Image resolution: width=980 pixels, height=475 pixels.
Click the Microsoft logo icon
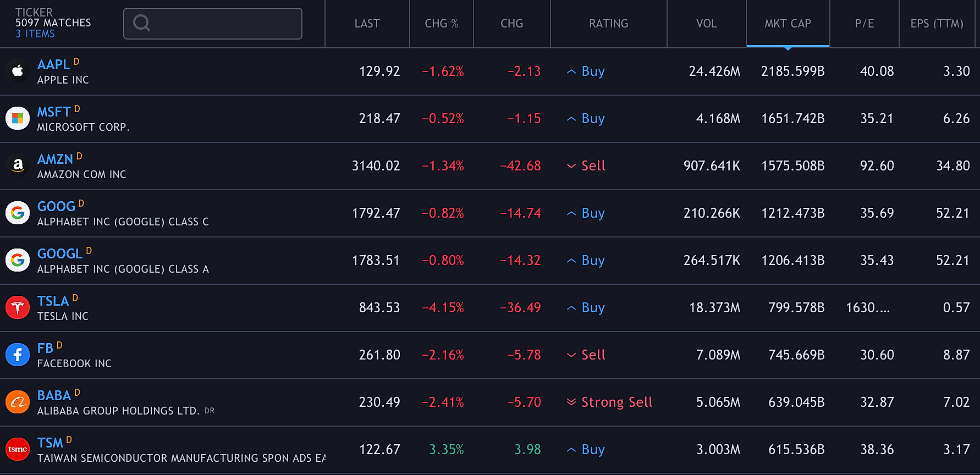(18, 118)
